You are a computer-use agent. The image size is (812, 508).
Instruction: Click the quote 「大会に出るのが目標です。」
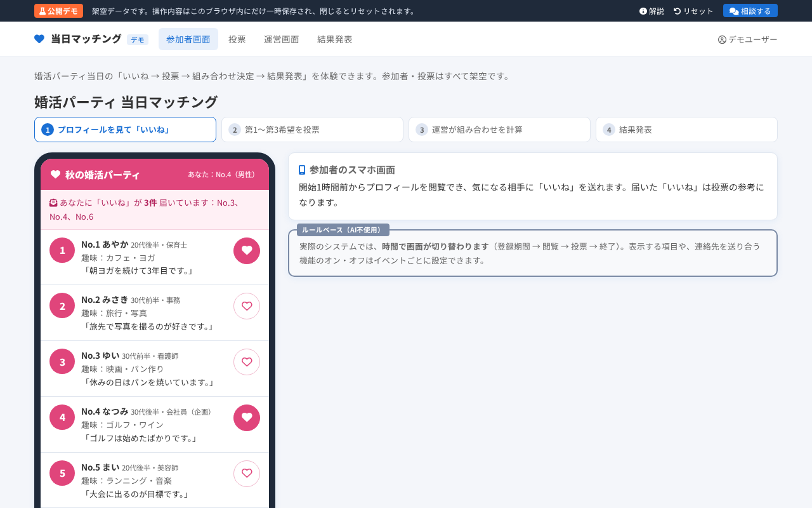click(136, 495)
